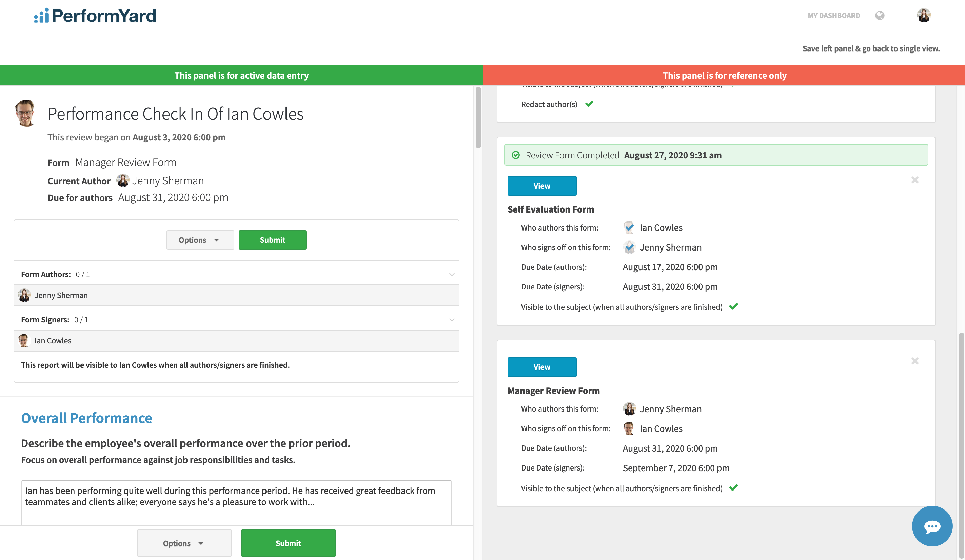Viewport: 965px width, 560px height.
Task: Collapse the Form Authors section
Action: [452, 274]
